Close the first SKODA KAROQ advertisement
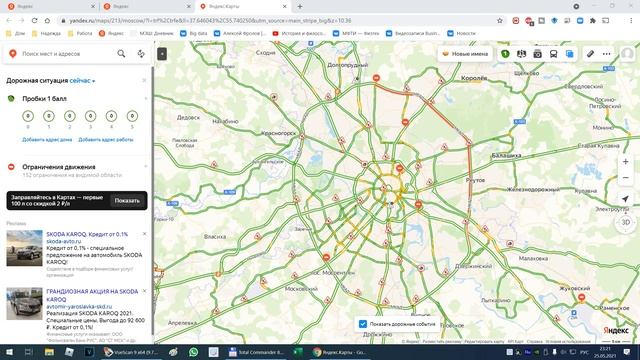The width and height of the screenshot is (640, 360). click(144, 234)
